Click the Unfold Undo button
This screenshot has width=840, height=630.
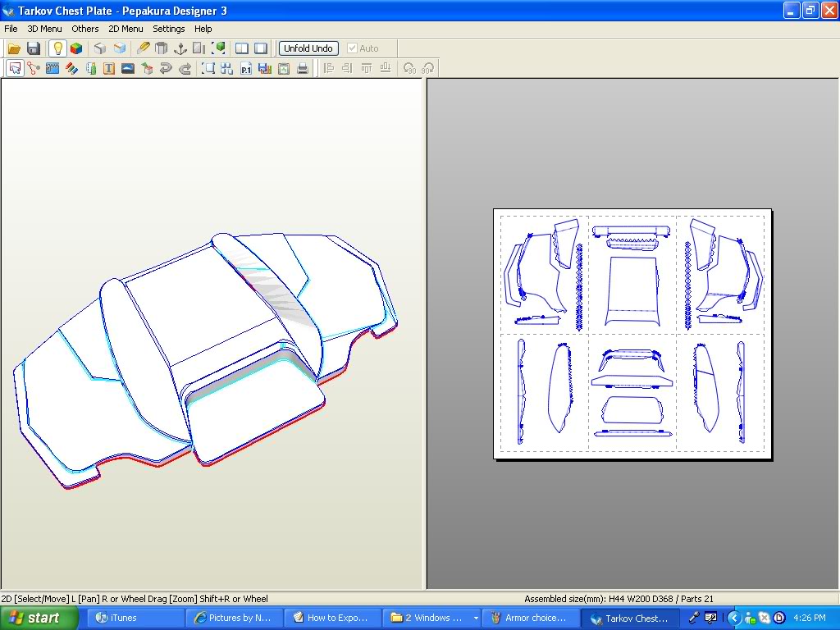(308, 48)
